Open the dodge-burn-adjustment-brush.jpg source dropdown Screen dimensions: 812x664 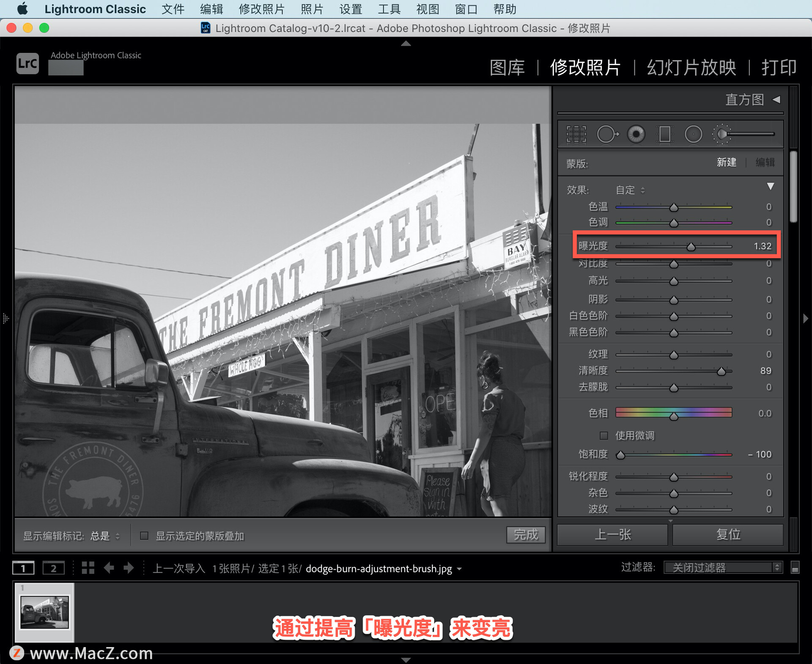[x=383, y=569]
